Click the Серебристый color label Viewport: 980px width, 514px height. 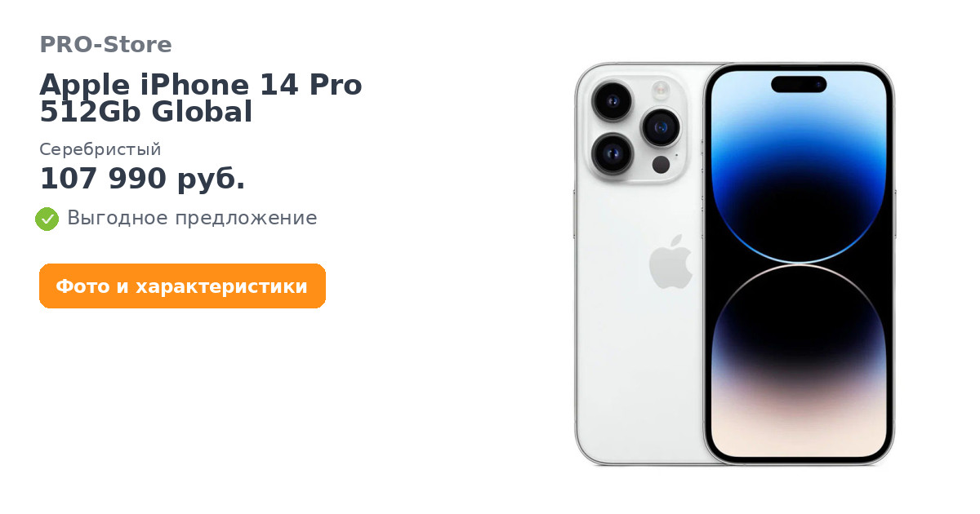100,149
